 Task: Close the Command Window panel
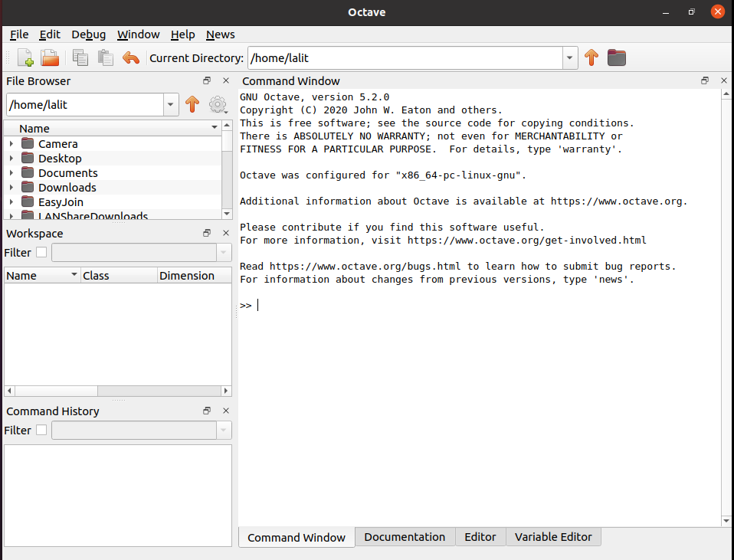pyautogui.click(x=724, y=80)
